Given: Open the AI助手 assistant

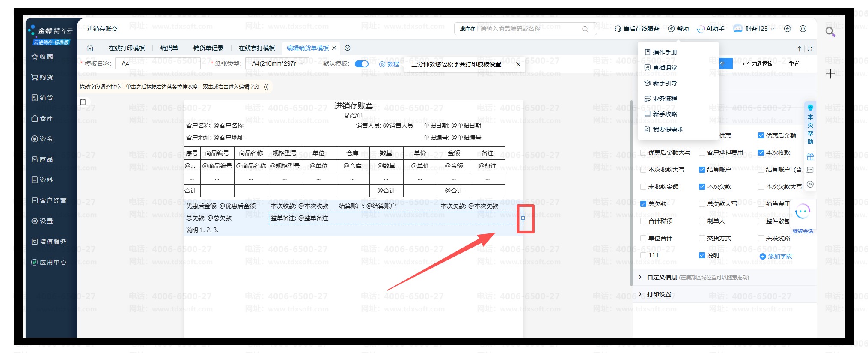Looking at the screenshot, I should coord(710,29).
